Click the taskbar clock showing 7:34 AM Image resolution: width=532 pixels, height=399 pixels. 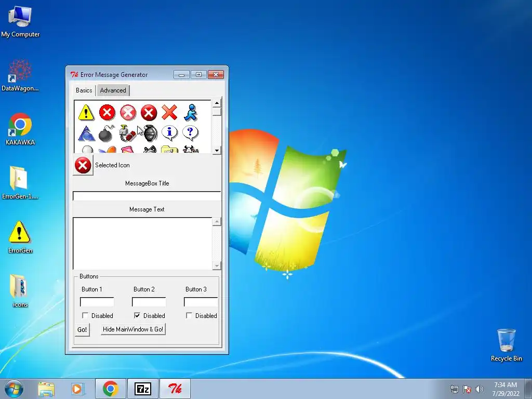click(x=506, y=389)
